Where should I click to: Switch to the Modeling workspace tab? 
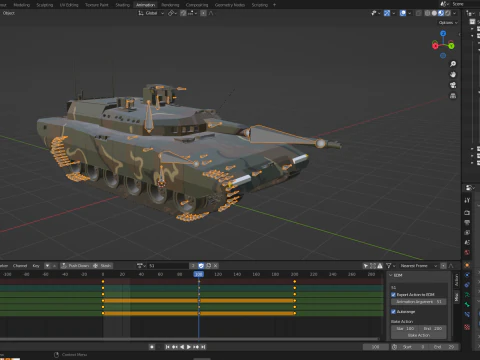(22, 5)
